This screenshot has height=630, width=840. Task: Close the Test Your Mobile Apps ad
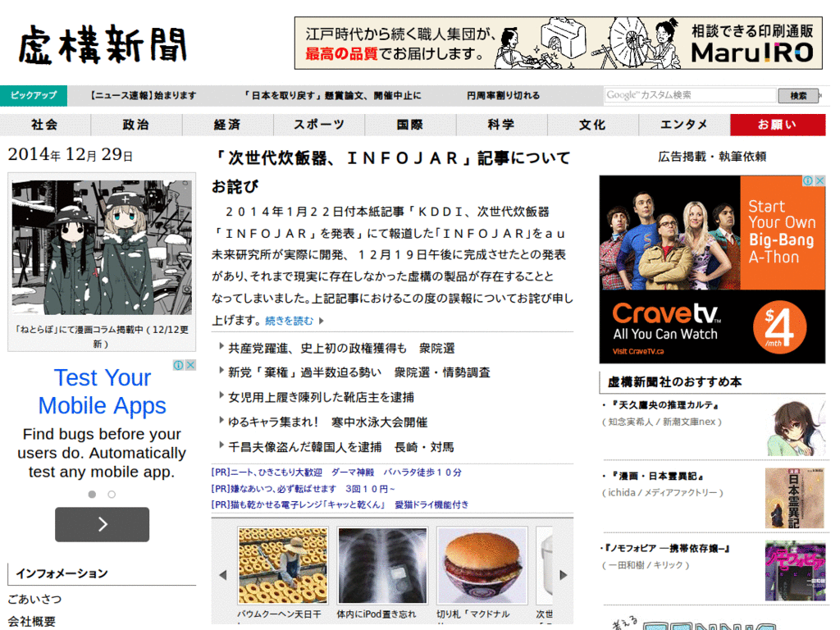[x=190, y=365]
